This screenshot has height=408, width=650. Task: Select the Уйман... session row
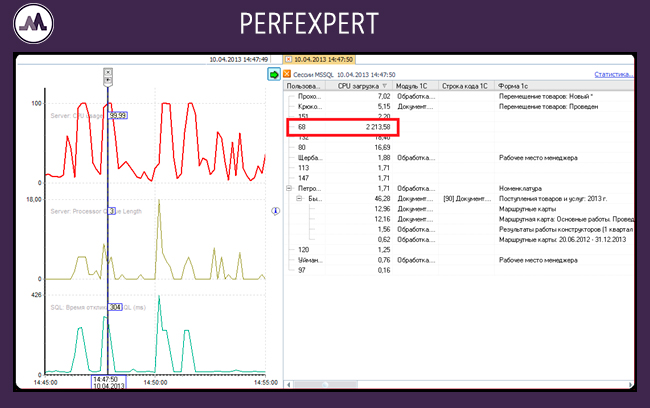(459, 260)
